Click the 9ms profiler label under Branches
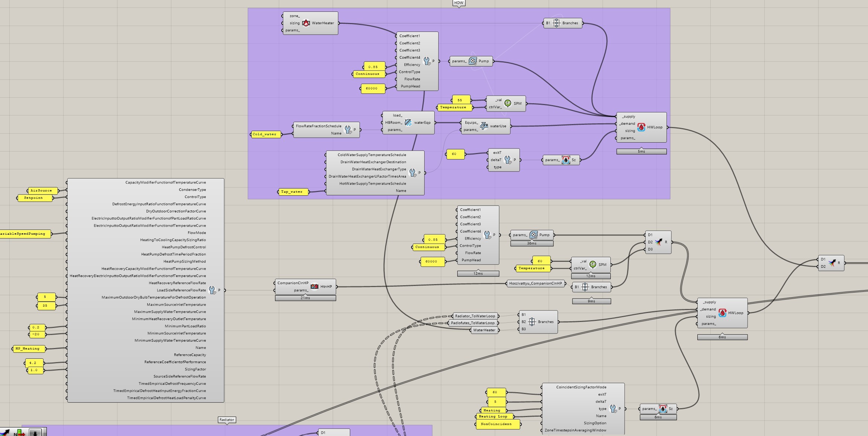 pyautogui.click(x=591, y=301)
